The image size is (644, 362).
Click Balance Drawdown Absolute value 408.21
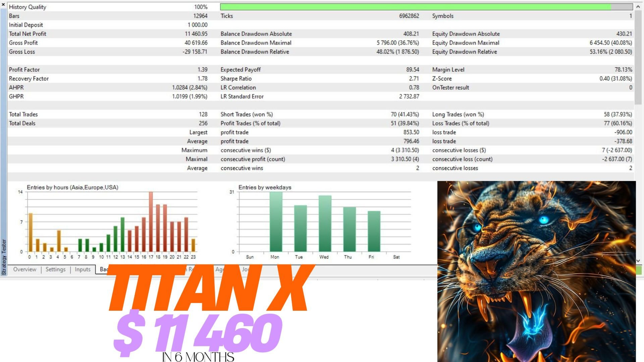tap(411, 34)
